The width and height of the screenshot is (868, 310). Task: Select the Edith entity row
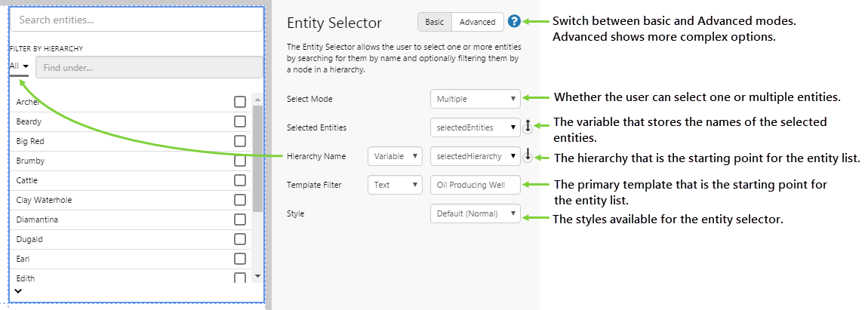(131, 277)
